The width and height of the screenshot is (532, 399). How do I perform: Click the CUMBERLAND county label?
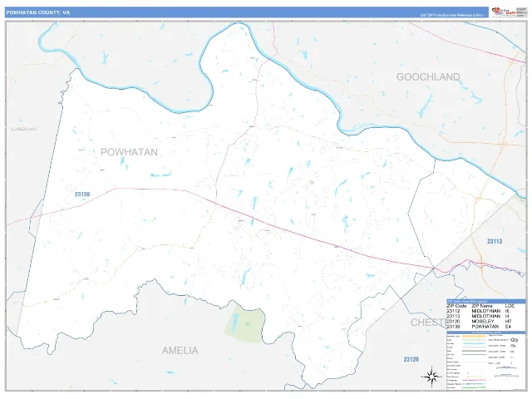pyautogui.click(x=24, y=130)
